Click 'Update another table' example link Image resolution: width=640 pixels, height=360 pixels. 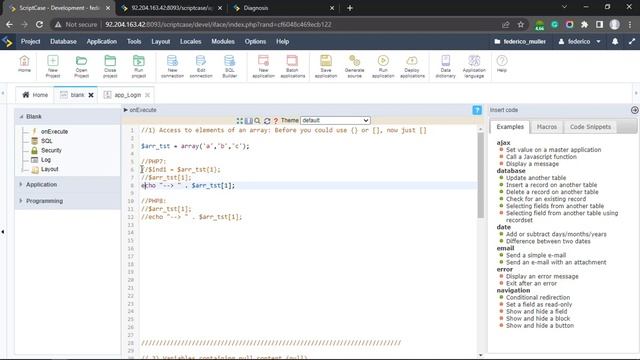point(536,178)
